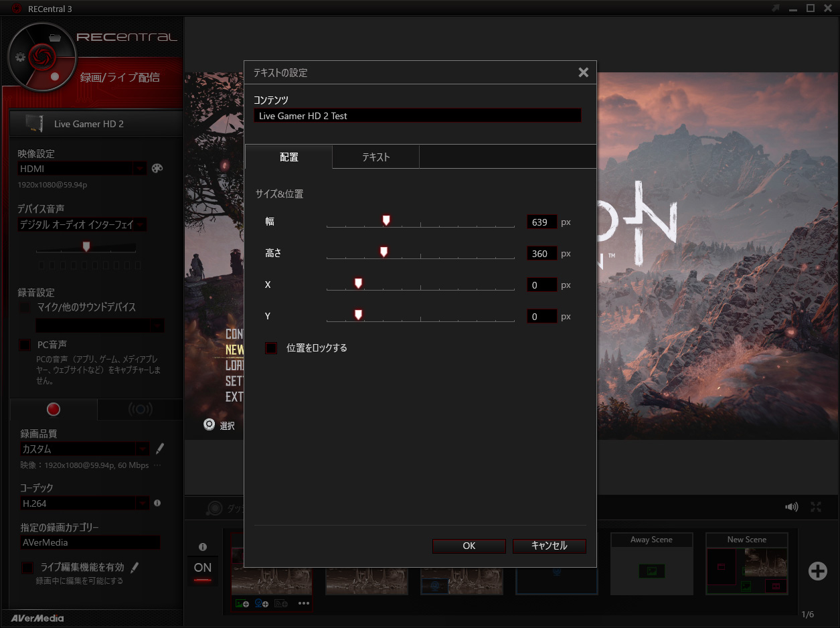Click the width value field showing 639

click(x=542, y=222)
